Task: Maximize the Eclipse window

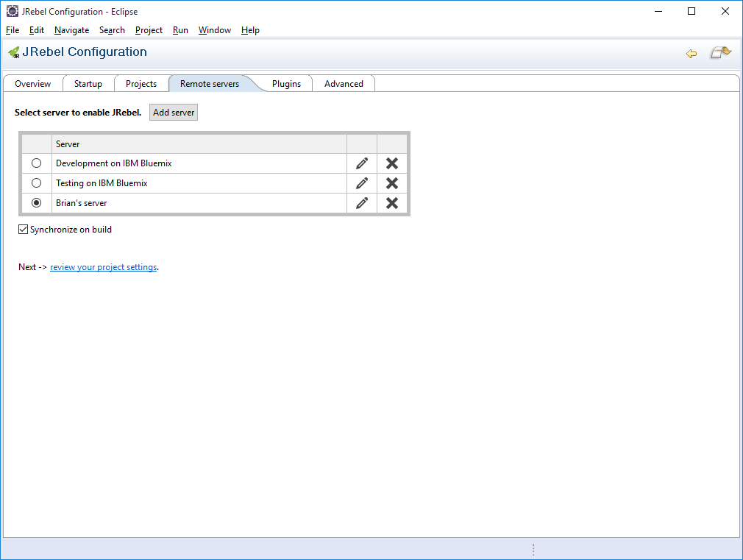Action: 692,11
